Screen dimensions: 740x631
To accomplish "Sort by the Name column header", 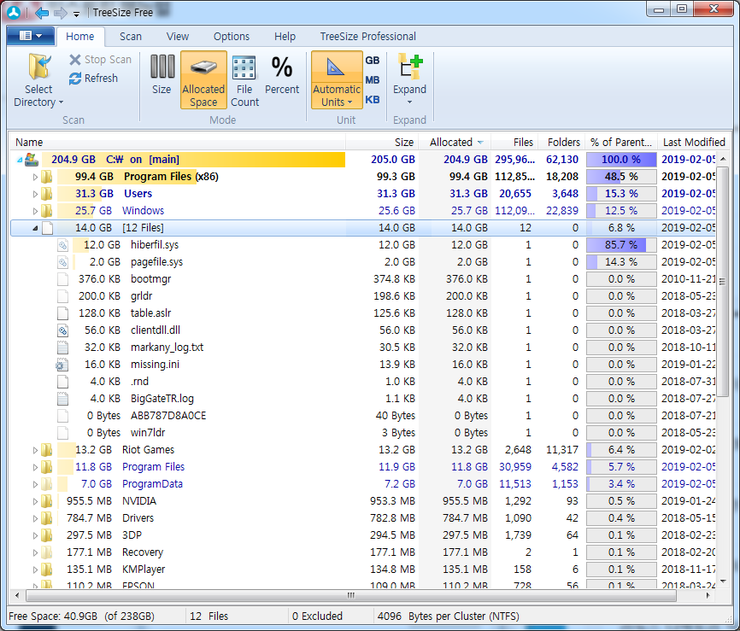I will pos(177,142).
